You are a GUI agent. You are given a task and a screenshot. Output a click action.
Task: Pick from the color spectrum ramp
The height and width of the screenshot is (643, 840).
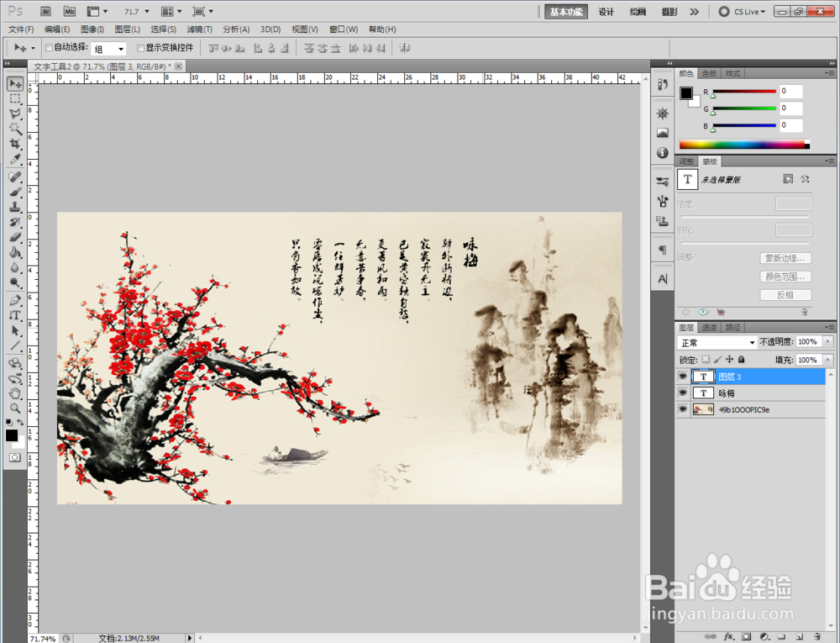(744, 145)
